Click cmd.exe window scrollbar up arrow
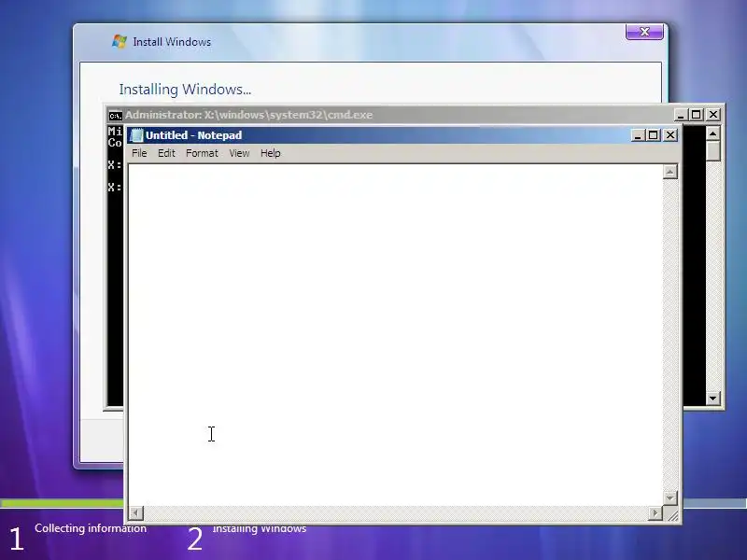Screen dimensions: 747x560 pyautogui.click(x=712, y=133)
